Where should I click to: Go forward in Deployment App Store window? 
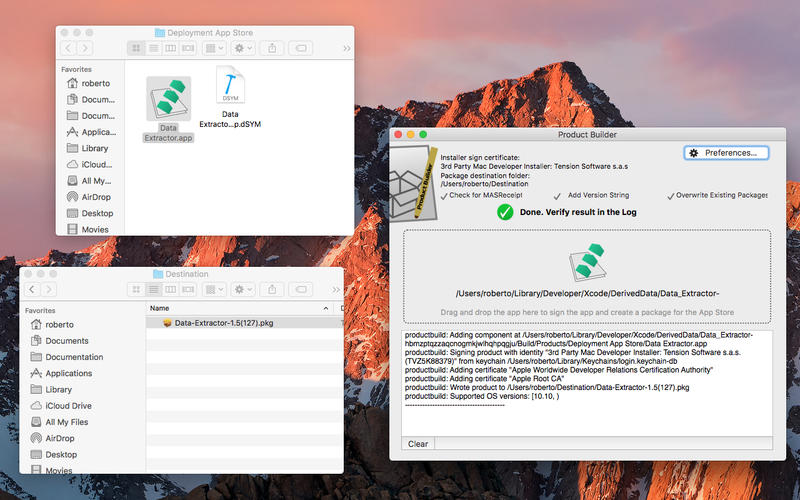pyautogui.click(x=85, y=48)
